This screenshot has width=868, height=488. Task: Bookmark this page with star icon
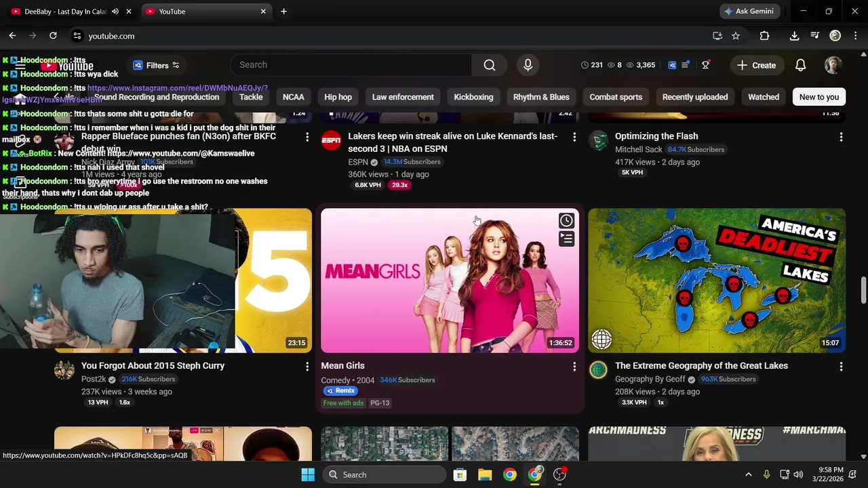[x=736, y=36]
